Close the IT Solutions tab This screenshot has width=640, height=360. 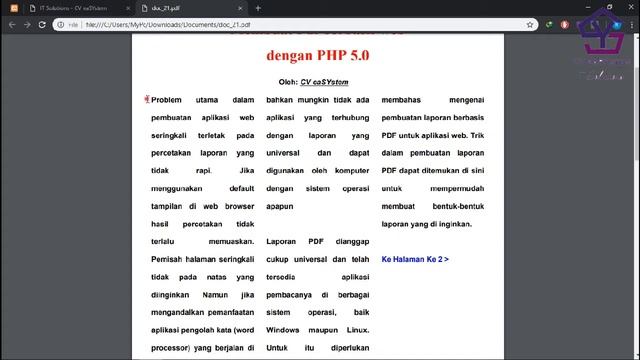[x=128, y=8]
